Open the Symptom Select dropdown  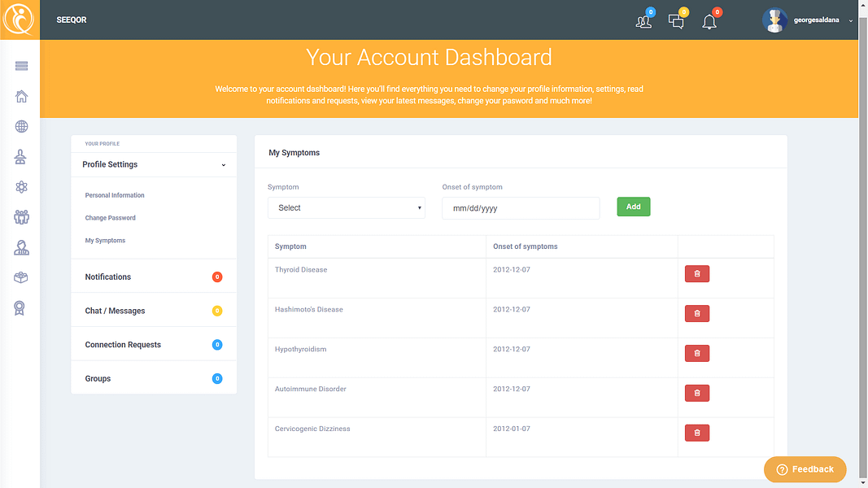347,208
